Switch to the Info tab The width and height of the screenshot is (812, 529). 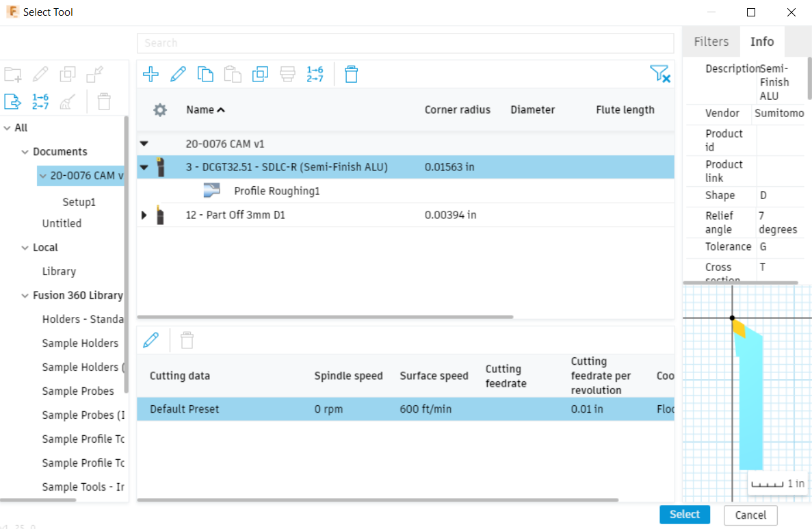(762, 41)
